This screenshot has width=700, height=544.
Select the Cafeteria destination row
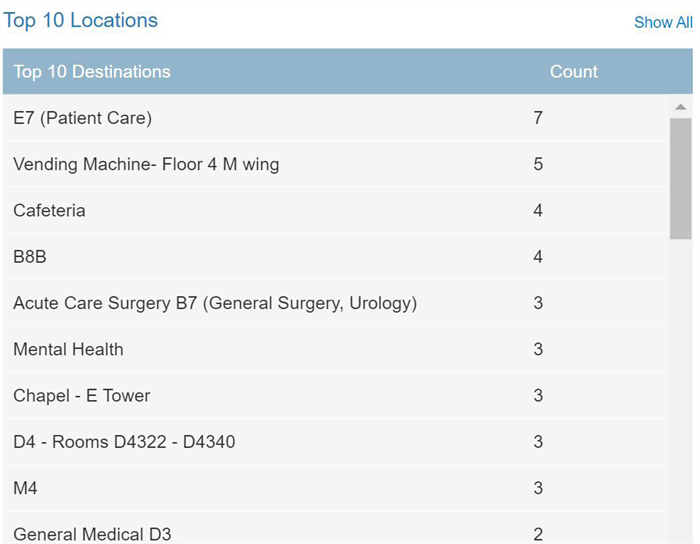[336, 210]
